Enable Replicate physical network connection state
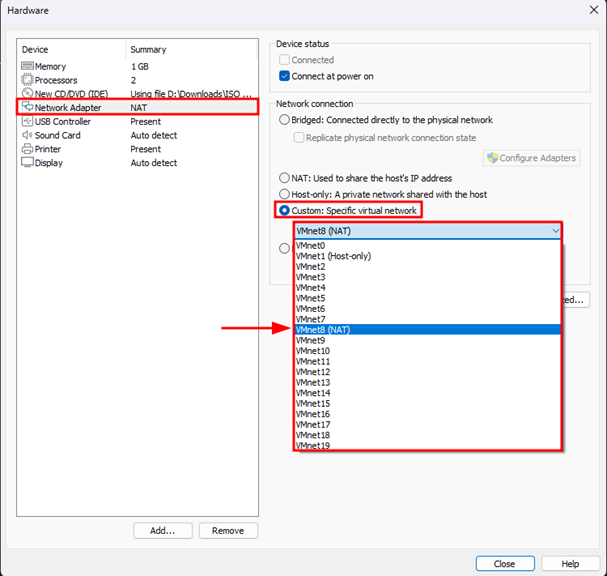 (299, 137)
